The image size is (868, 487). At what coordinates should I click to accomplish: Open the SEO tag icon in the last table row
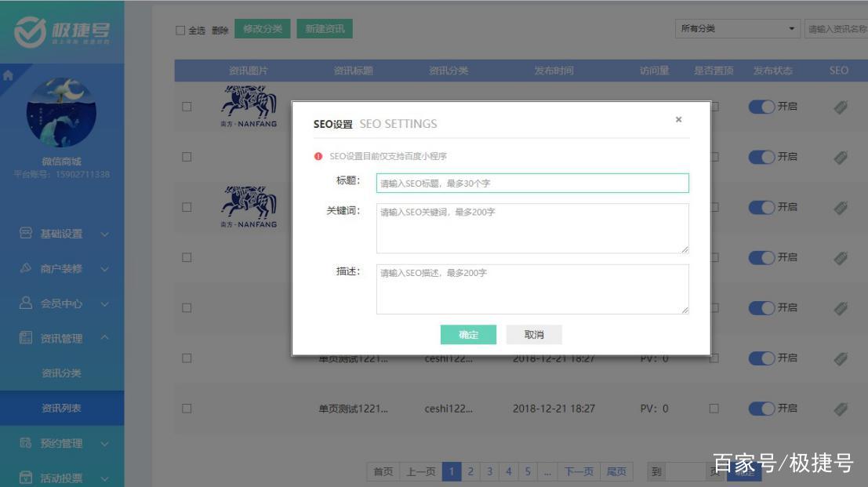point(841,409)
